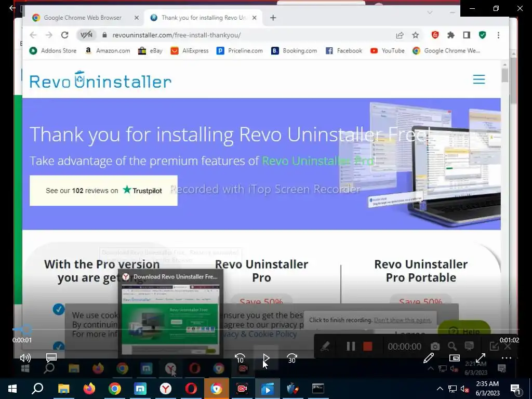Go back using the video player's top-left arrow

click(x=12, y=8)
